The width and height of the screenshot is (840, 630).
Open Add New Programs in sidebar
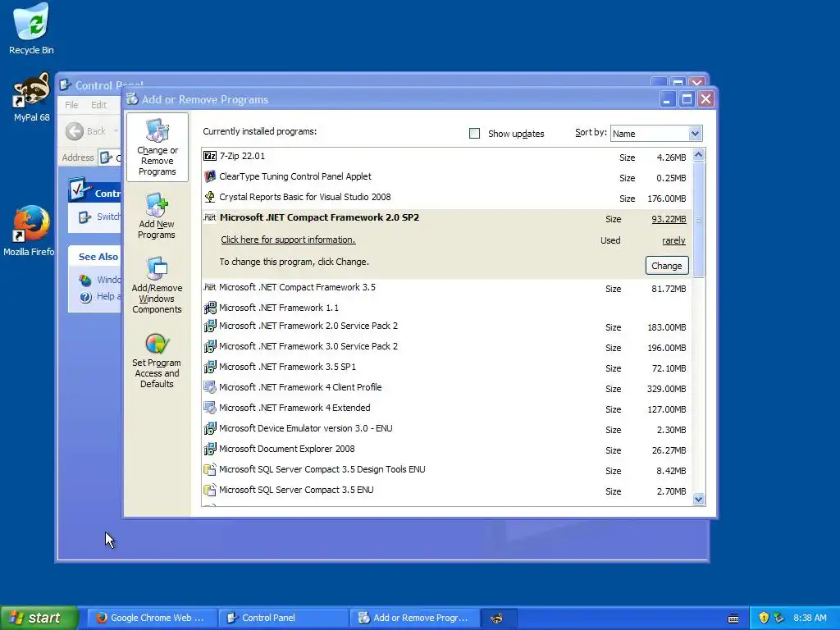[x=157, y=216]
